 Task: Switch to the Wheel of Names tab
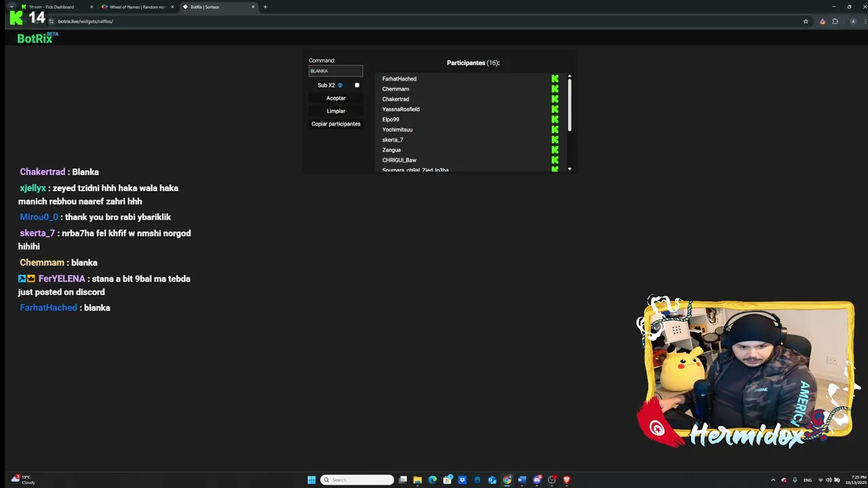point(138,7)
